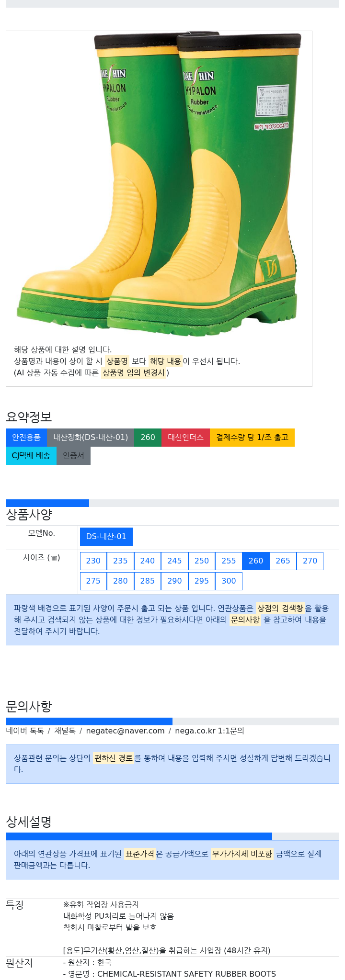Pick size 300

point(229,581)
